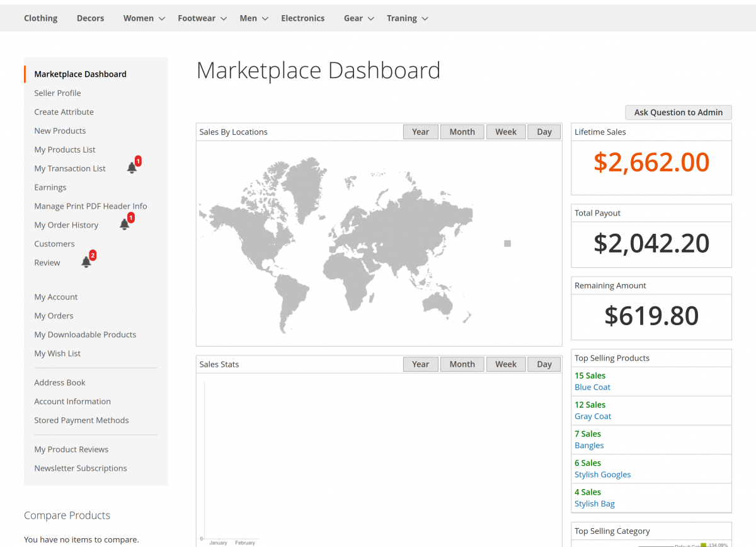Image resolution: width=756 pixels, height=547 pixels.
Task: Select Month in Sales By Locations
Action: 462,132
